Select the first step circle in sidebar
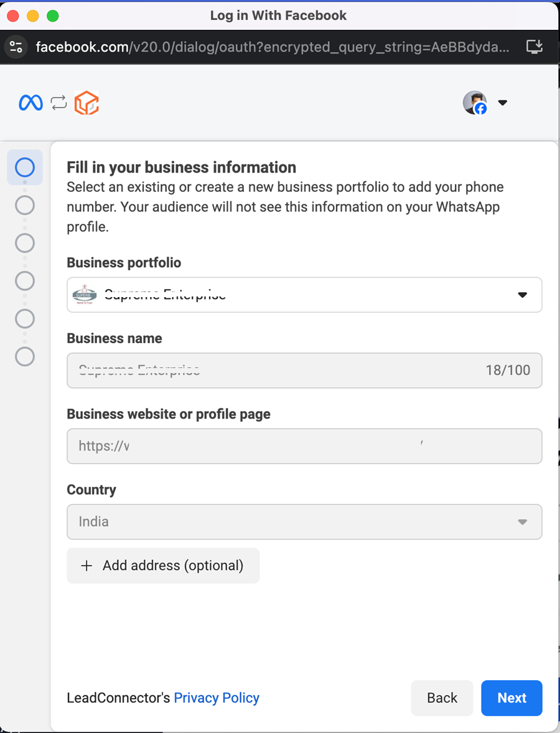 [25, 168]
